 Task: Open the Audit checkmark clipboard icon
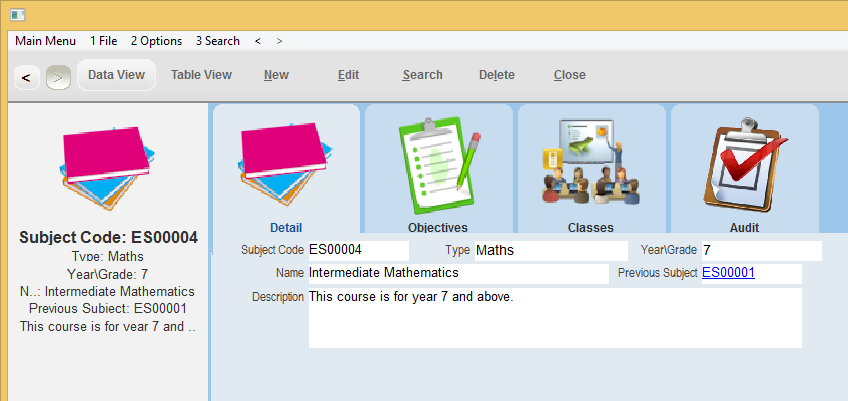coord(745,165)
